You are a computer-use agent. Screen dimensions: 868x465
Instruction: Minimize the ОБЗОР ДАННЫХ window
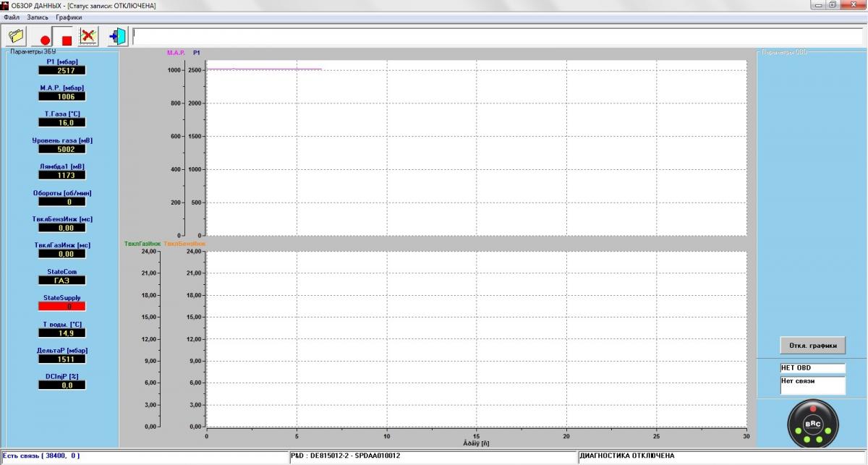pos(817,4)
